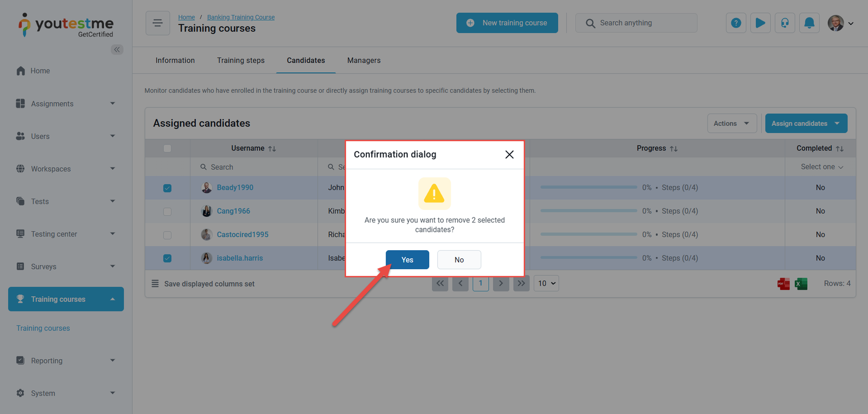
Task: Open the video tutorial play icon
Action: tap(761, 23)
